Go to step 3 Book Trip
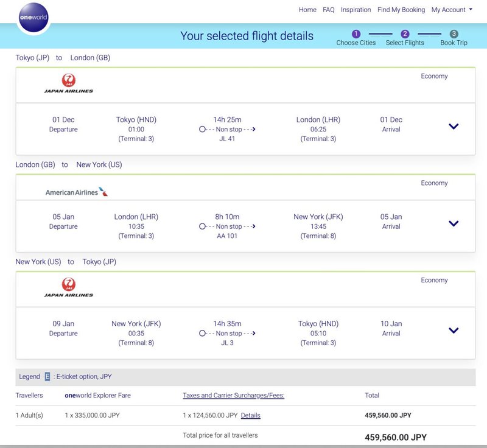Image resolution: width=487 pixels, height=448 pixels. [454, 34]
